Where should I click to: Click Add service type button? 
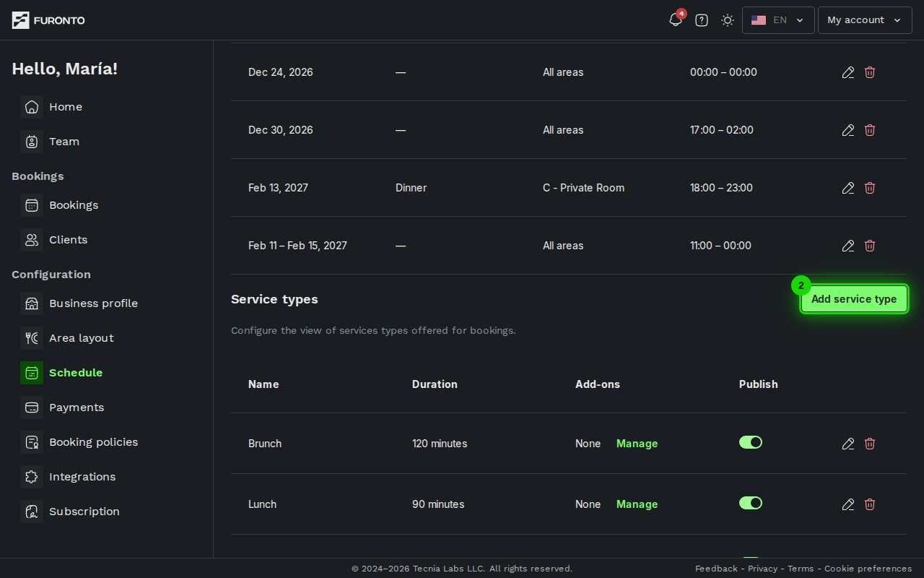click(854, 299)
